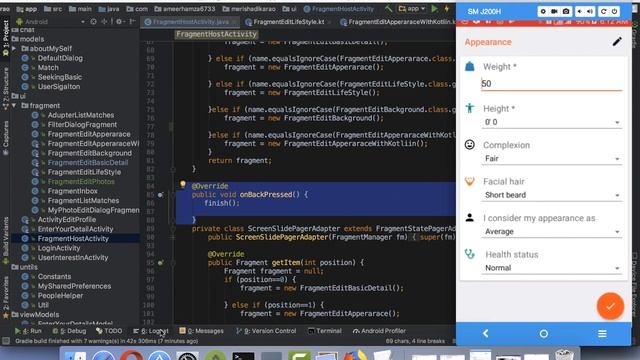The width and height of the screenshot is (640, 360).
Task: Click the merishadikarao breadcrumb folder
Action: coord(249,9)
